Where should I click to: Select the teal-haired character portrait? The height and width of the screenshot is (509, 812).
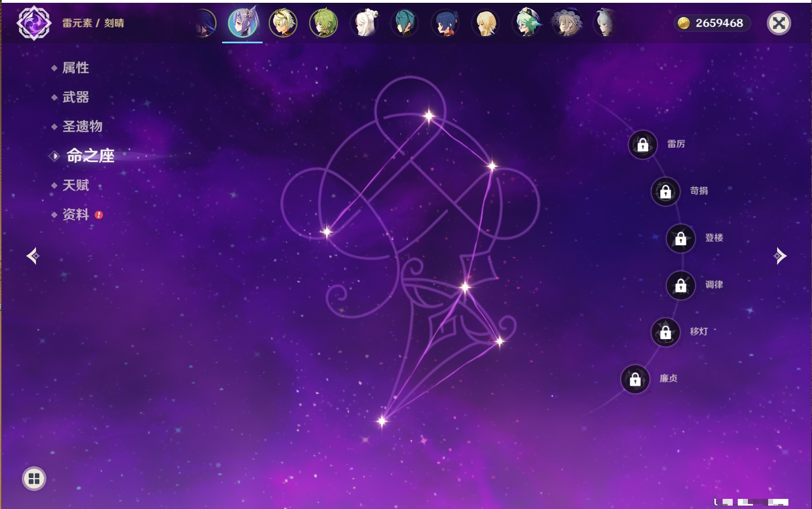tap(405, 23)
